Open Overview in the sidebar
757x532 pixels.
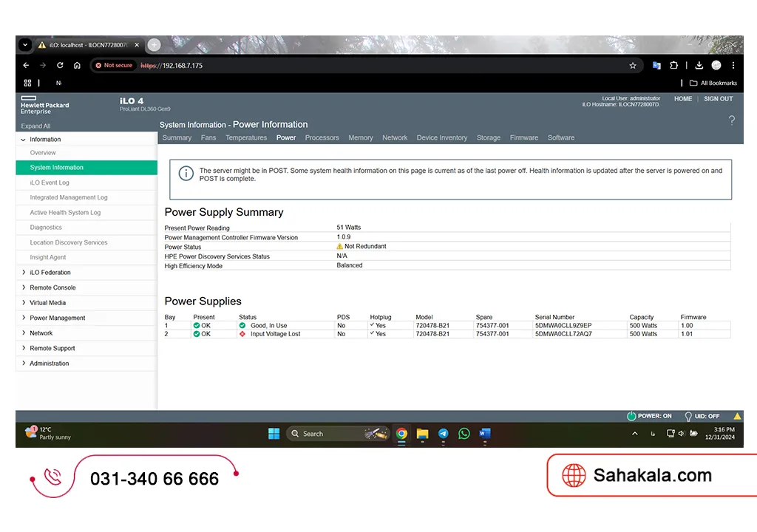point(43,152)
